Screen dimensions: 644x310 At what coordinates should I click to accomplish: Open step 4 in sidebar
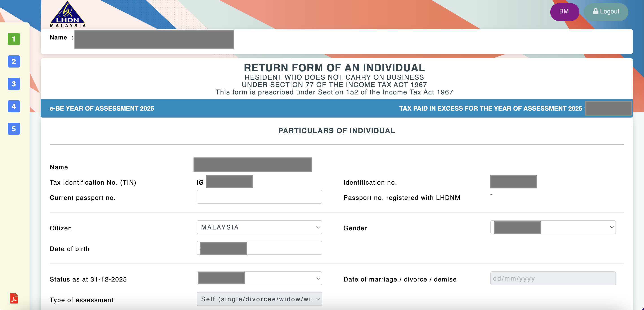tap(14, 107)
